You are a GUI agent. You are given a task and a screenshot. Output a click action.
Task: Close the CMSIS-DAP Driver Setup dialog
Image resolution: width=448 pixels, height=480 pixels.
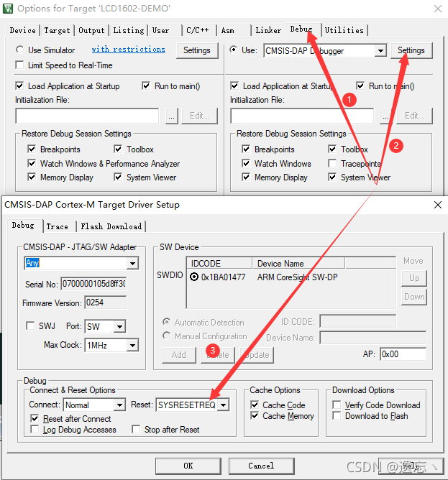click(x=438, y=205)
